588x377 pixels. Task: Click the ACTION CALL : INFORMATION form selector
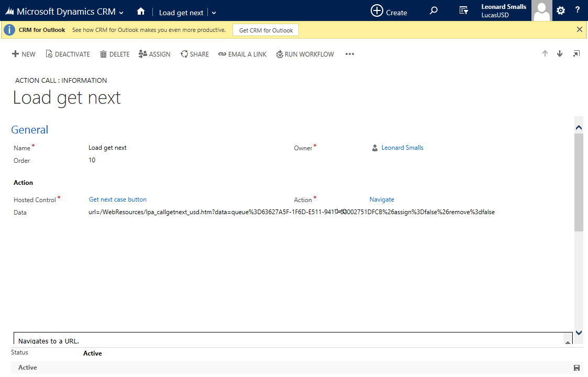click(x=61, y=80)
